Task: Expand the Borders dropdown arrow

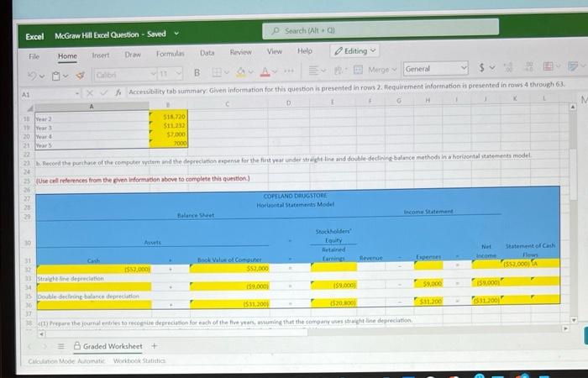Action: pos(227,72)
